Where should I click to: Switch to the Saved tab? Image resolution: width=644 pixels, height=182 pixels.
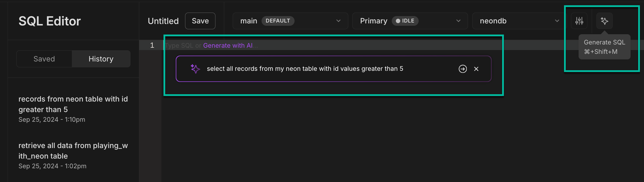coord(44,59)
